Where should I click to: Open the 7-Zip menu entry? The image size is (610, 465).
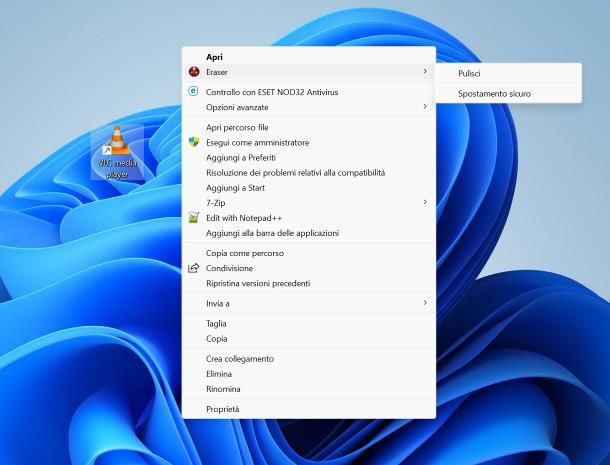coord(309,203)
